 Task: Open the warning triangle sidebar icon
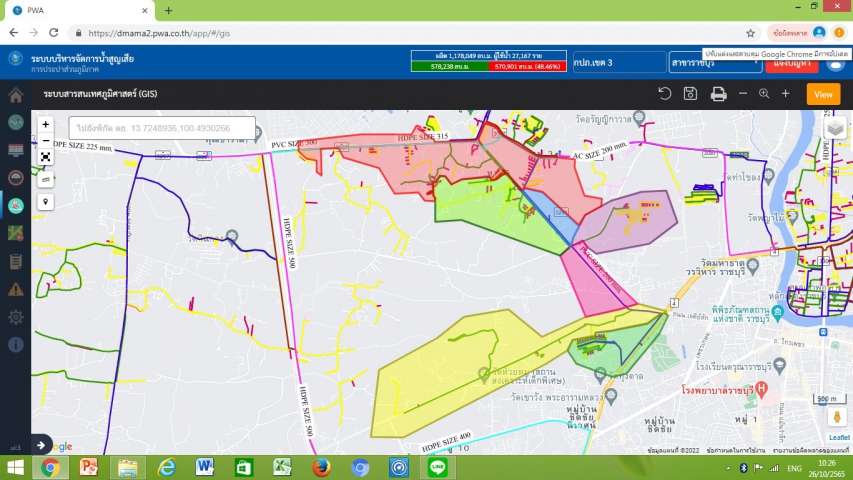15,289
